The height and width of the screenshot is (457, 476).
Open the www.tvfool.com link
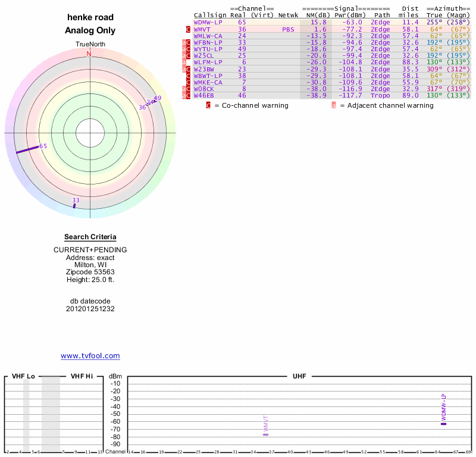(90, 356)
